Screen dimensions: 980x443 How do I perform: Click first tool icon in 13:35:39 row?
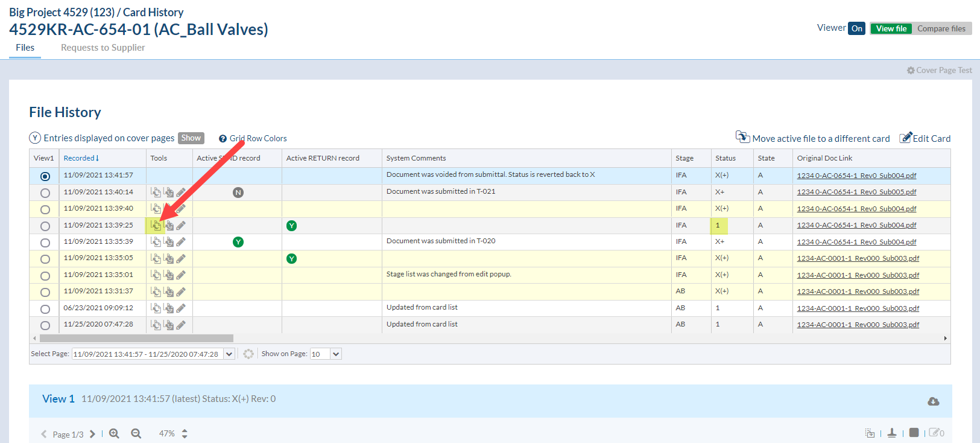pyautogui.click(x=156, y=241)
